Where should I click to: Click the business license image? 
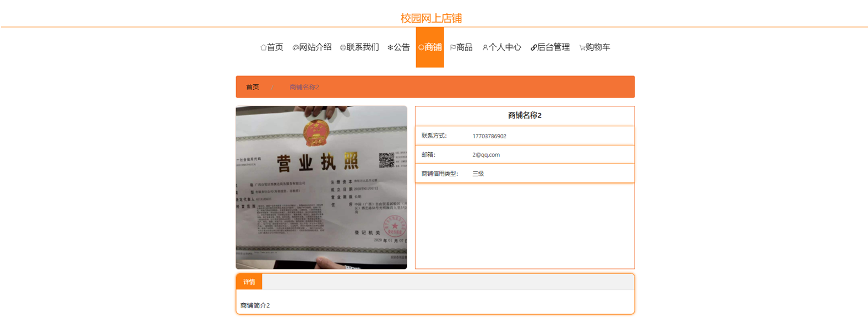321,187
